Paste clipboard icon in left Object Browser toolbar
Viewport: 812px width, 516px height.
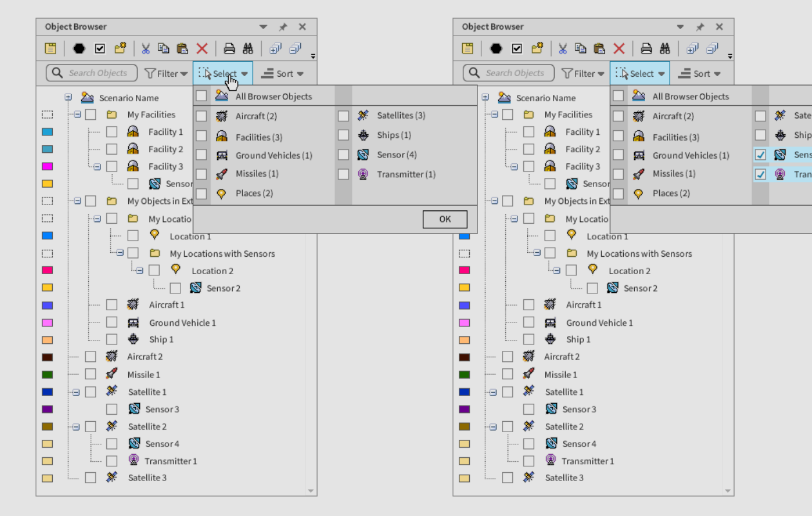pos(182,48)
